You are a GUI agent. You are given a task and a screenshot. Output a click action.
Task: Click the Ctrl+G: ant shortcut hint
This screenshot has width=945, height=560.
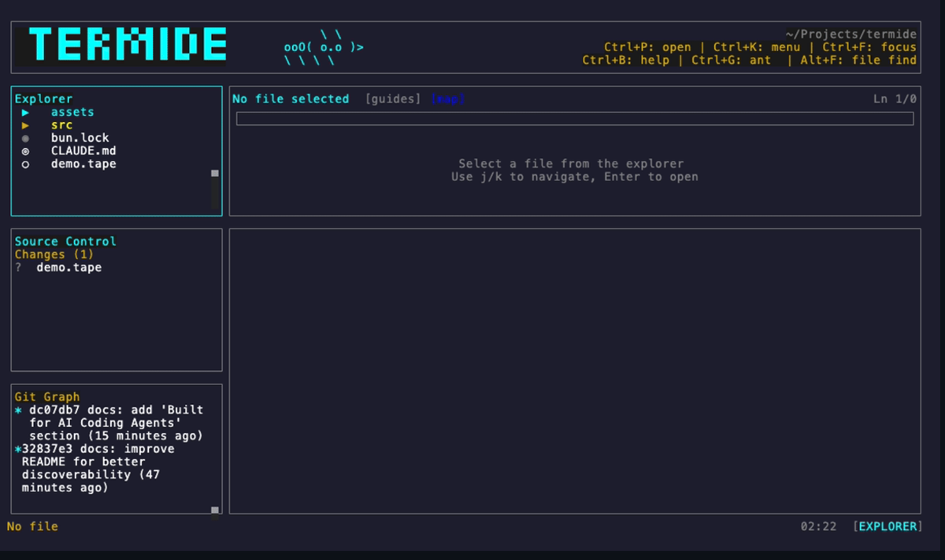click(x=732, y=60)
